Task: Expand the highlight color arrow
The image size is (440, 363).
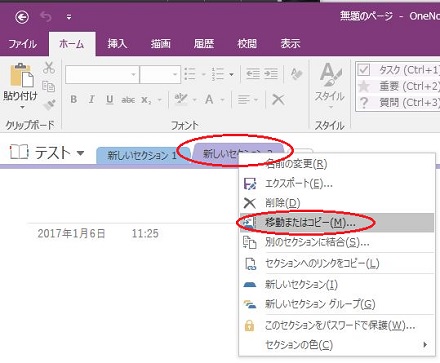Action: coord(194,100)
